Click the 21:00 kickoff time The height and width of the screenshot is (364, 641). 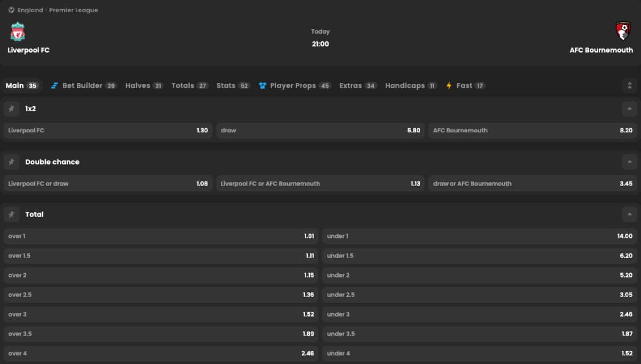(x=320, y=44)
